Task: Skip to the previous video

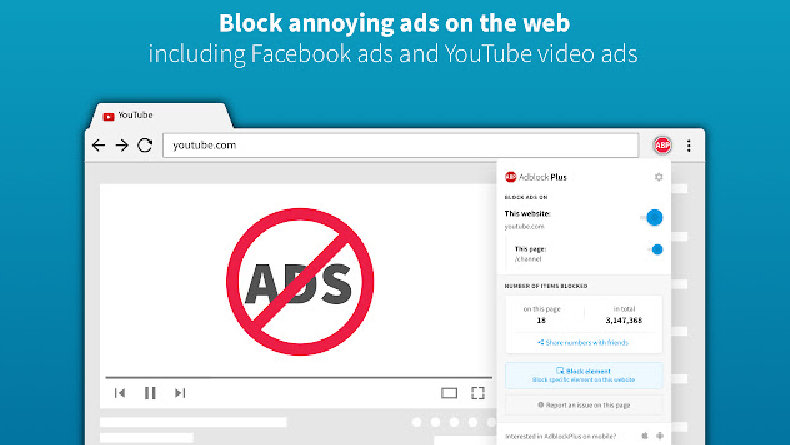Action: (120, 393)
